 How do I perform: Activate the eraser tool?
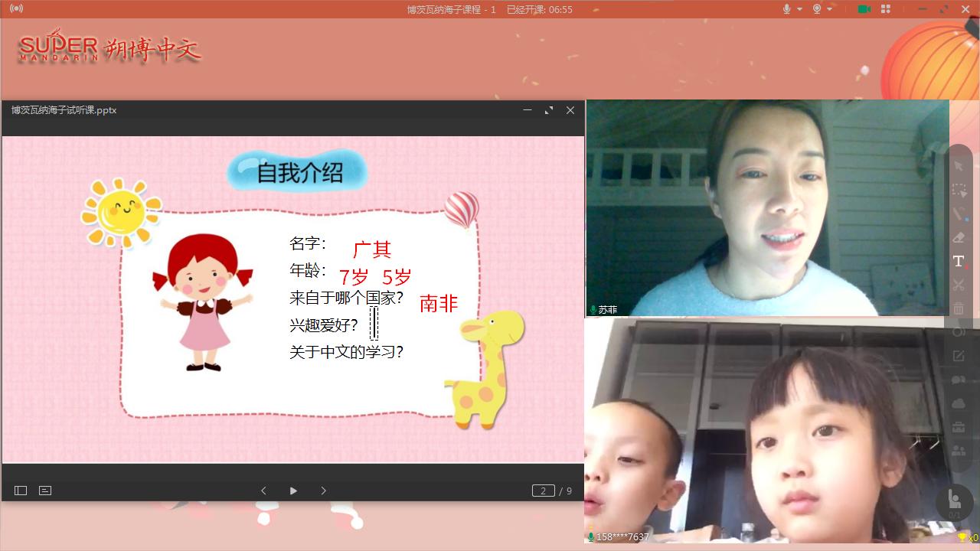click(x=959, y=237)
